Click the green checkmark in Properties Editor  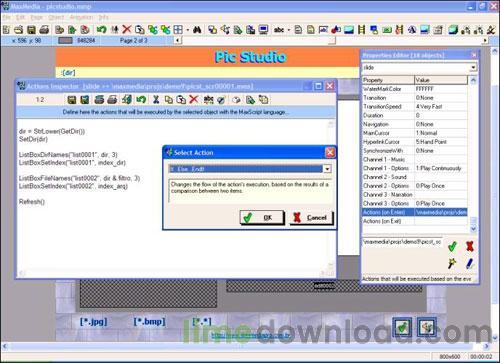point(452,246)
